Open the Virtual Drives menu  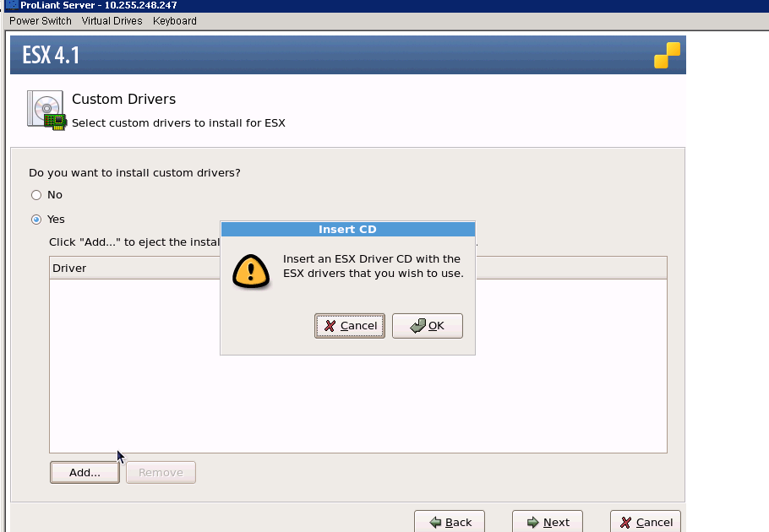[112, 21]
